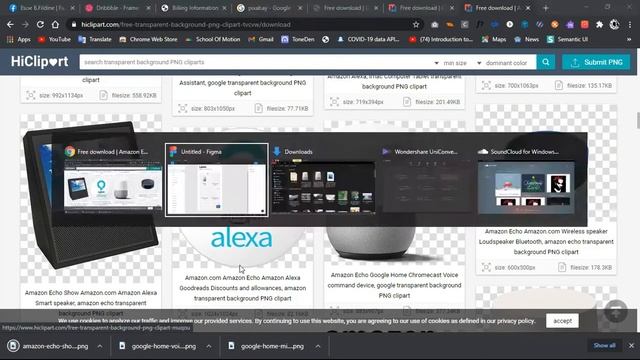Open the School Of Motion bookmark

(x=213, y=39)
